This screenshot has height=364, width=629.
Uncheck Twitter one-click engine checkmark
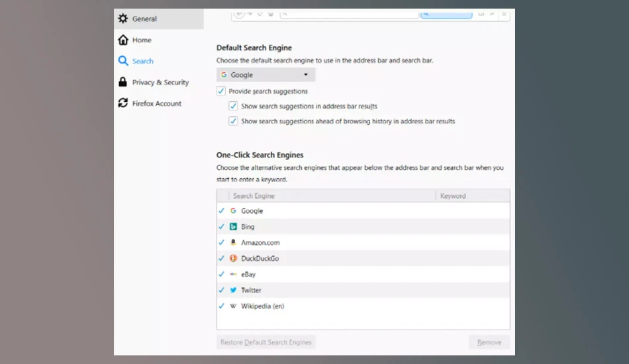coord(221,290)
